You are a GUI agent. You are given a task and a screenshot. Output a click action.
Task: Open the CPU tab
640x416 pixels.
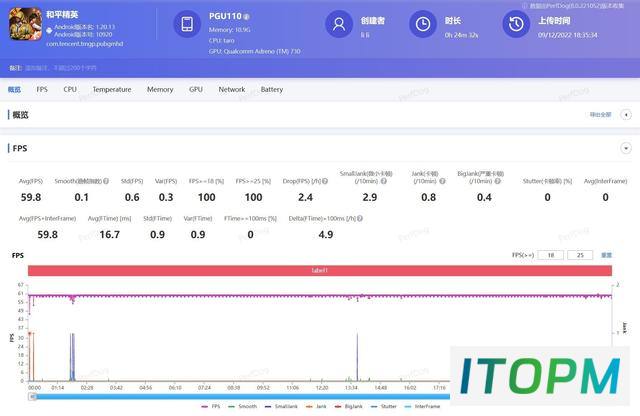[x=70, y=89]
